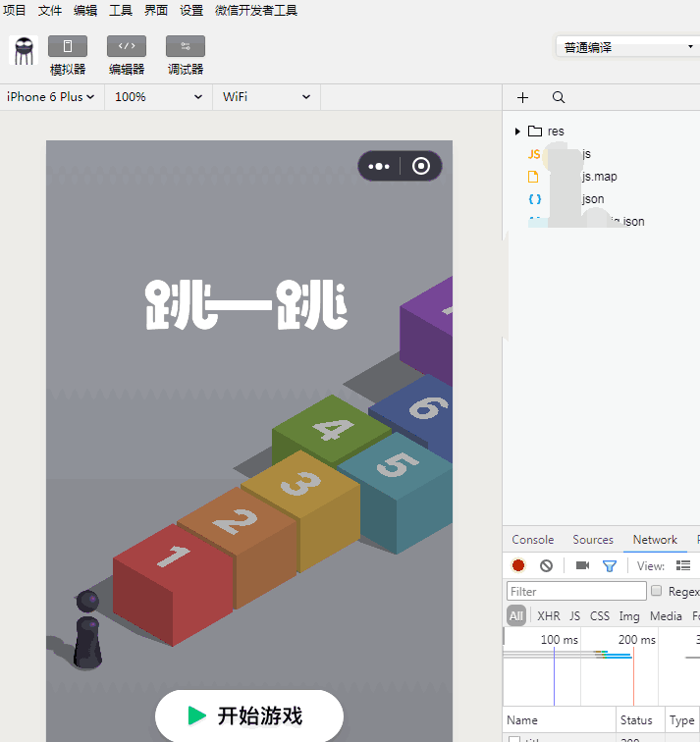Click the camera capture screenshots icon
Image resolution: width=700 pixels, height=742 pixels.
582,565
